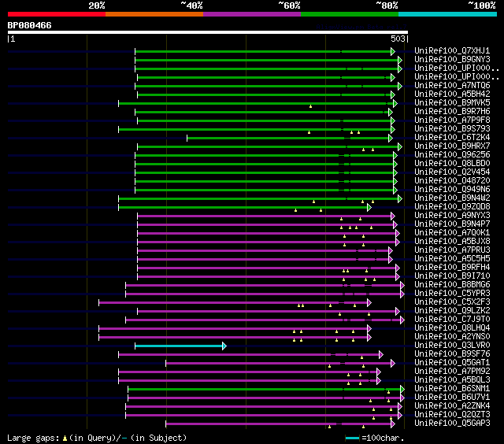Open the UniRef100_B9MVK5 hit label
This screenshot has width=504, height=444.
[x=452, y=103]
